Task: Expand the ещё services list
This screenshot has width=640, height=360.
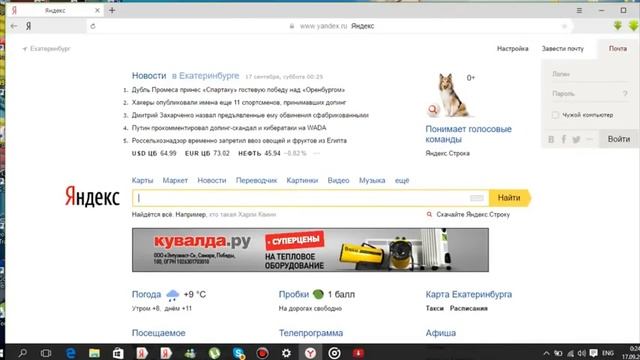Action: (x=402, y=180)
